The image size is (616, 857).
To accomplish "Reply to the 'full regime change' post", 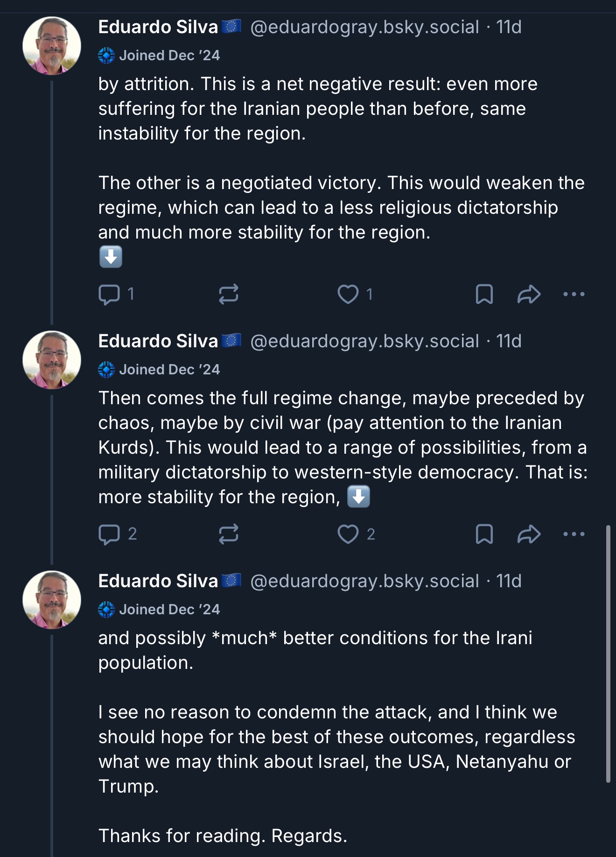I will [110, 534].
